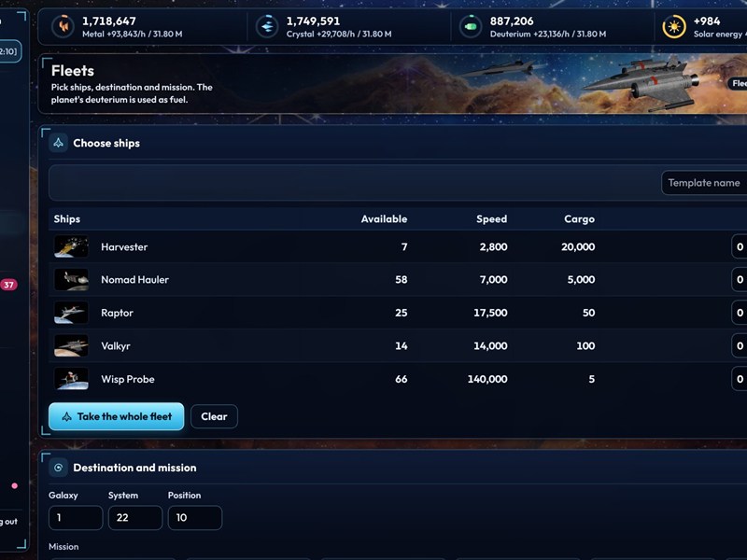Click the Harvester ship name
The image size is (747, 560).
124,246
